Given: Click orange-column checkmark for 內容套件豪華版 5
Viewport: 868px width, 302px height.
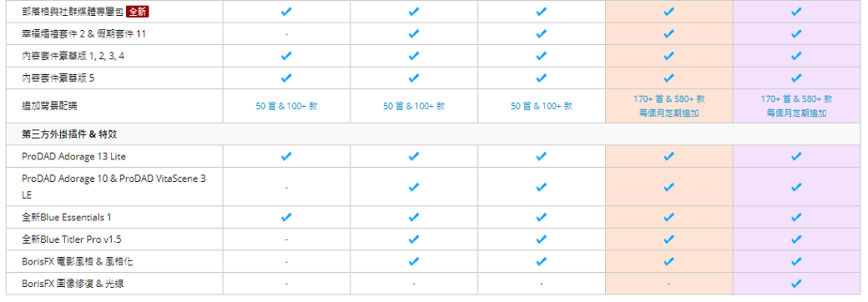Looking at the screenshot, I should (x=669, y=78).
